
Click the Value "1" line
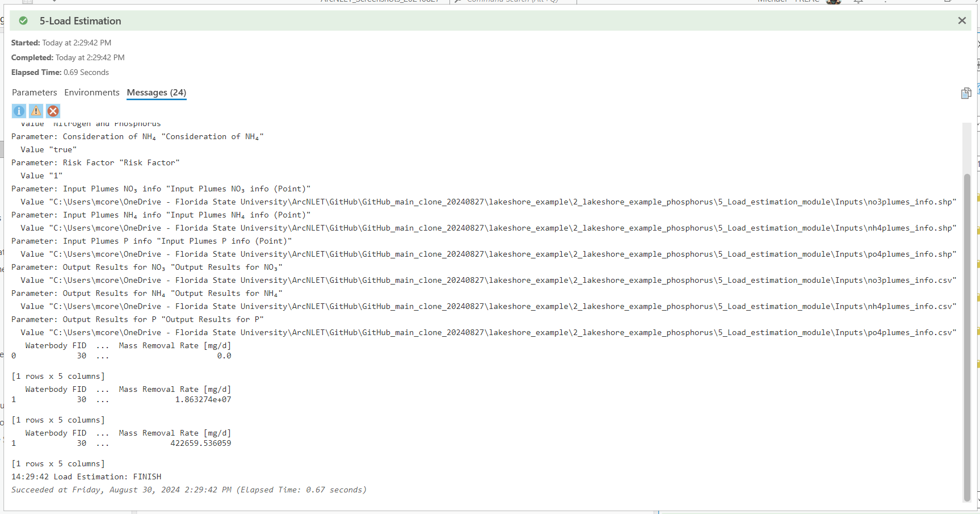point(41,175)
